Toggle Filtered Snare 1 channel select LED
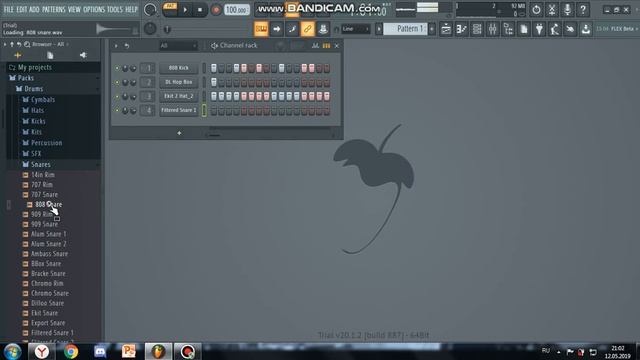Viewport: 640px width, 360px height. click(x=204, y=110)
